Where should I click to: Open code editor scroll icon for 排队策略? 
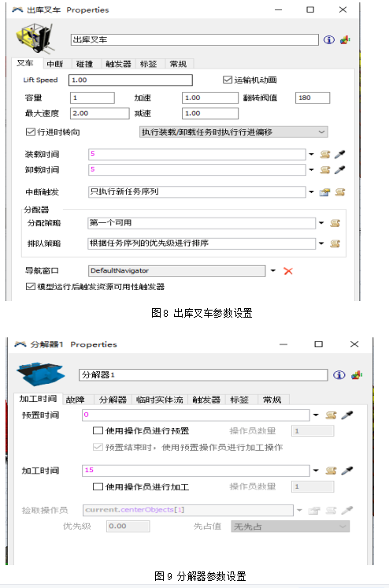point(335,244)
